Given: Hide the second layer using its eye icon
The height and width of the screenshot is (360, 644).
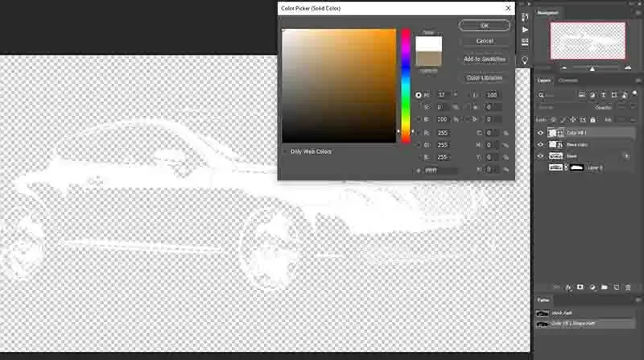Looking at the screenshot, I should [540, 145].
